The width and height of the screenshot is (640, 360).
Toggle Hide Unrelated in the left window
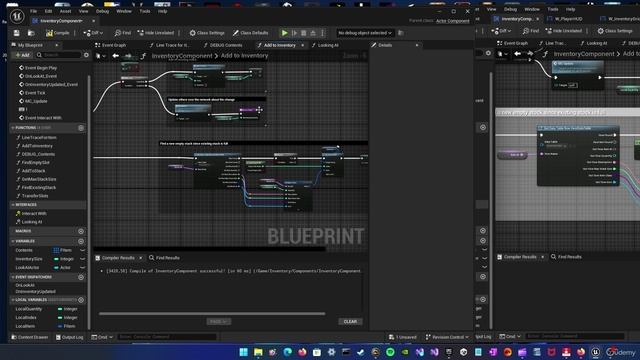[x=156, y=33]
